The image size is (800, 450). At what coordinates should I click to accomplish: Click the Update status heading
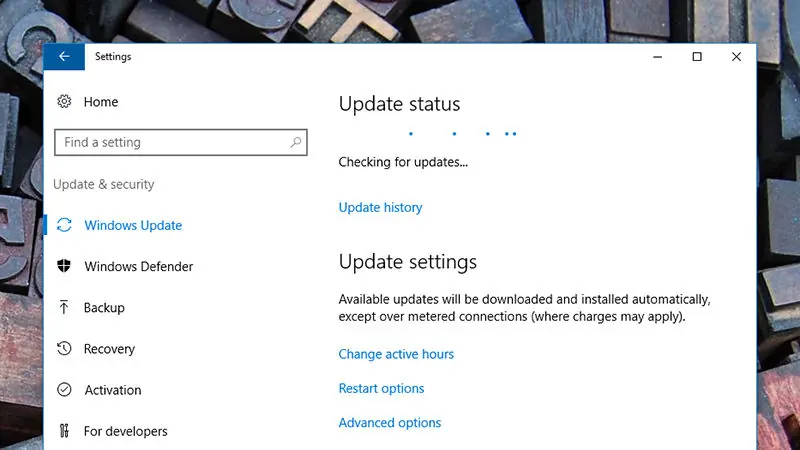click(399, 104)
